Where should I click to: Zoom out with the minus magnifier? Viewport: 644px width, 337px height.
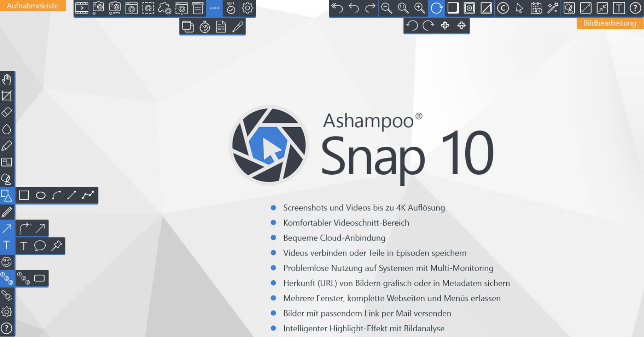(387, 8)
